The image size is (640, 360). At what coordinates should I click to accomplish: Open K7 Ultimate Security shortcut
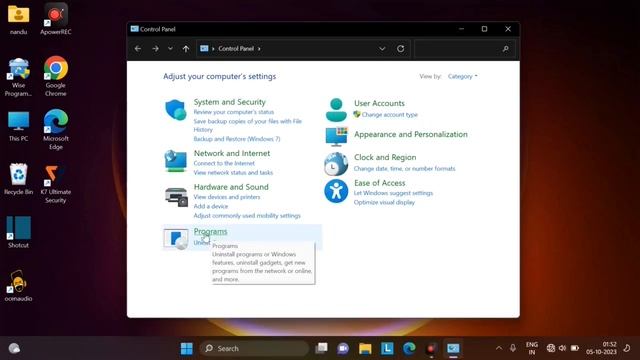pos(56,183)
